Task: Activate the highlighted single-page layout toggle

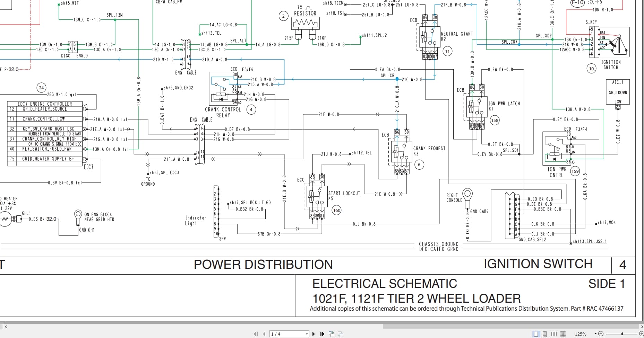Action: pyautogui.click(x=536, y=333)
